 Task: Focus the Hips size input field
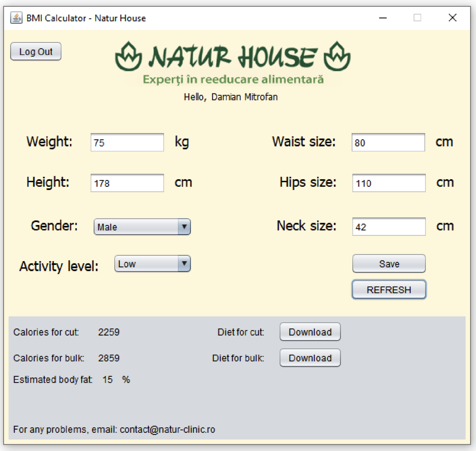pyautogui.click(x=389, y=183)
